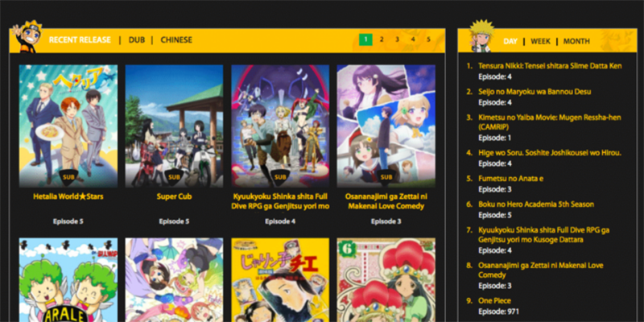
Task: Switch to the CHINESE tab
Action: pos(176,39)
